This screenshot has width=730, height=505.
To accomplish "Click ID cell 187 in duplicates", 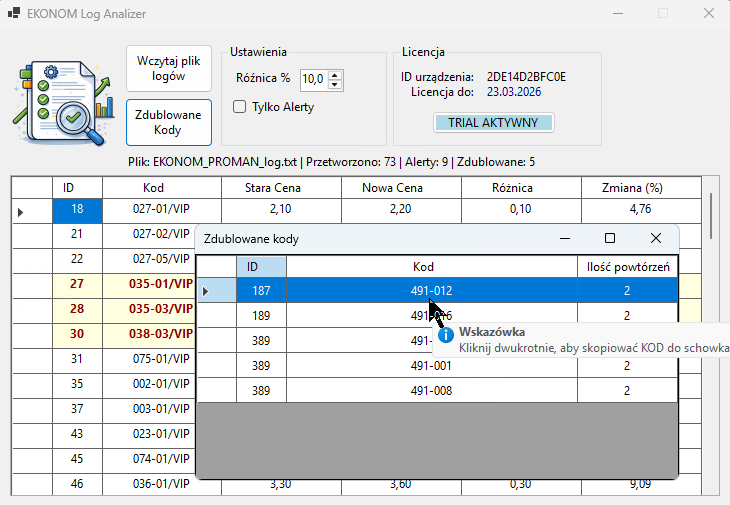I will coord(261,291).
